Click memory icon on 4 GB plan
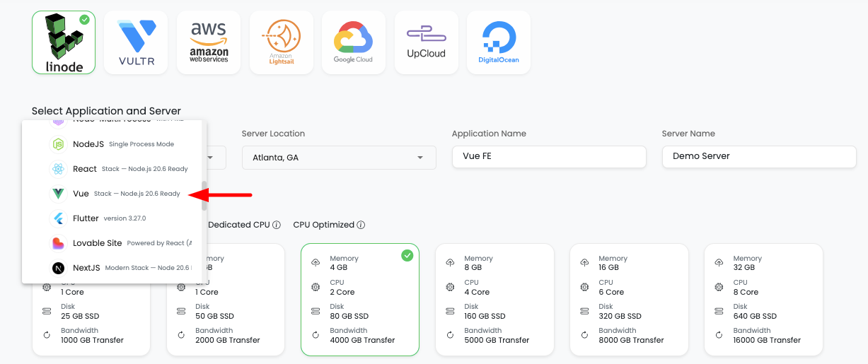 pyautogui.click(x=316, y=263)
